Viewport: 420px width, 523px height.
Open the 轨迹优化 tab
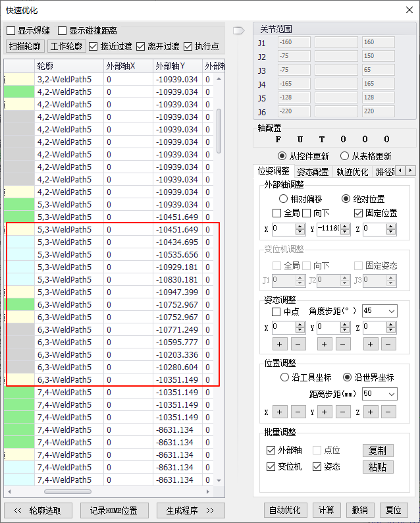click(352, 172)
